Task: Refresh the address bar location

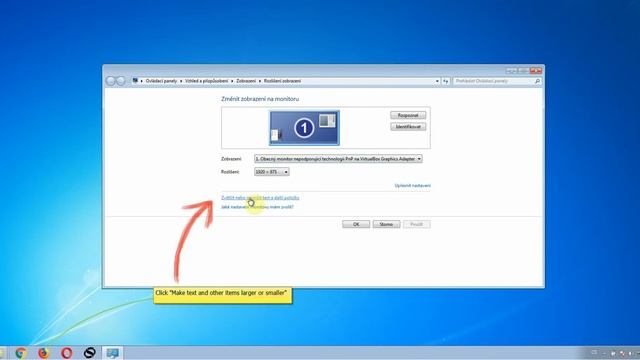Action: coord(445,81)
